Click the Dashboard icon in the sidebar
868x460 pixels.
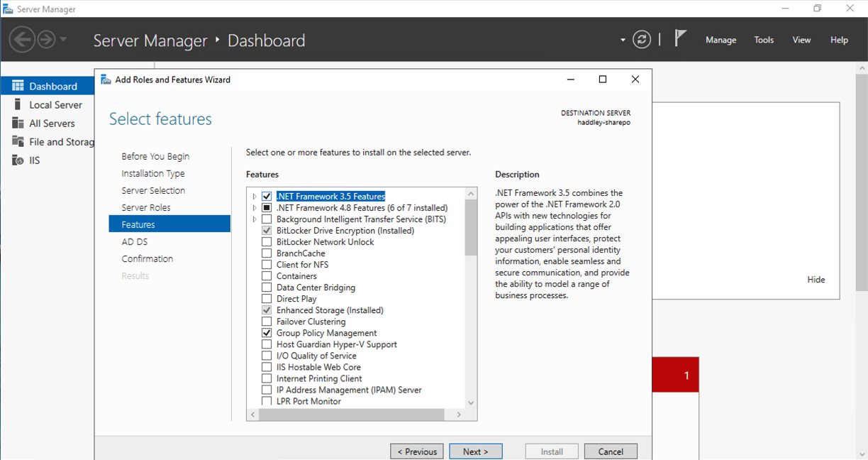point(18,86)
